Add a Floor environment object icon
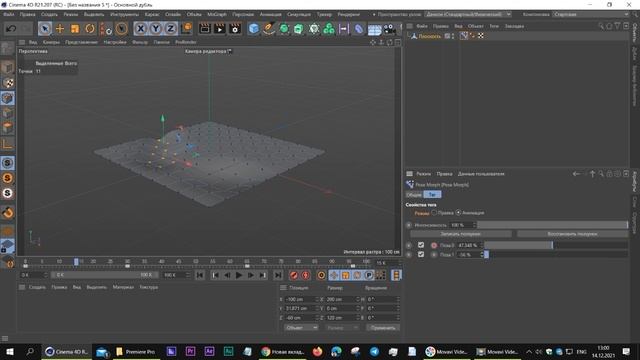This screenshot has height=360, width=640. click(x=374, y=29)
